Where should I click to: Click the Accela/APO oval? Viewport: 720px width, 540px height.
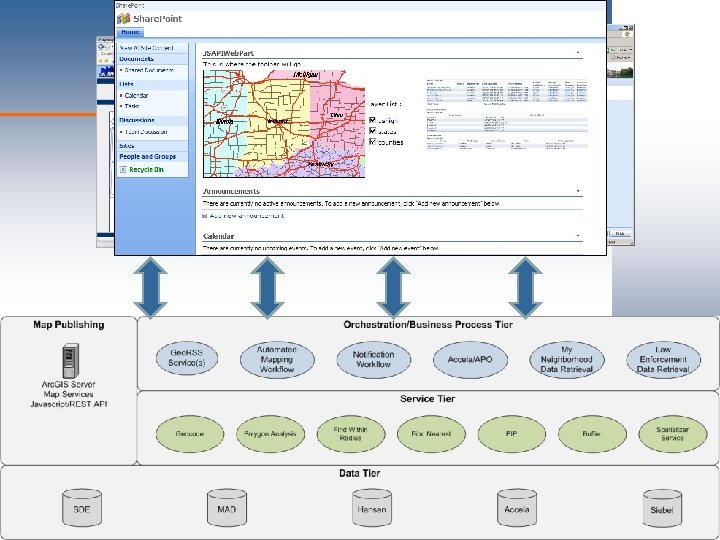pos(470,360)
